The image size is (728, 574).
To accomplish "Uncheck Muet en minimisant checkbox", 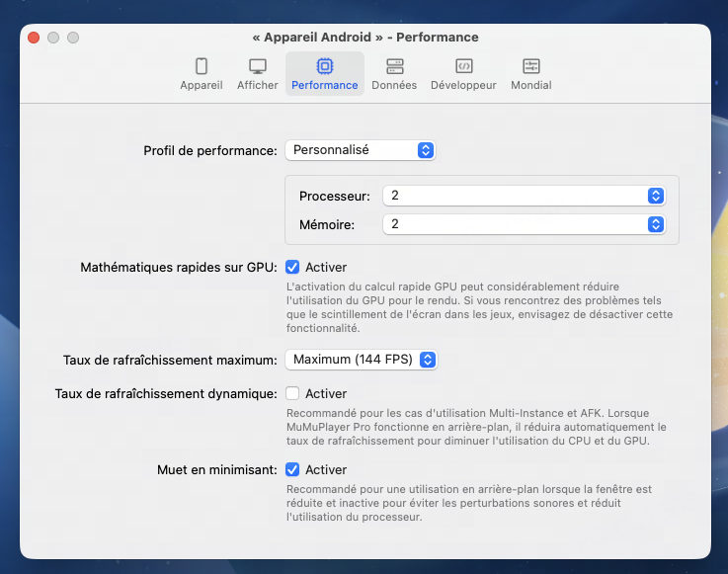I will point(292,469).
